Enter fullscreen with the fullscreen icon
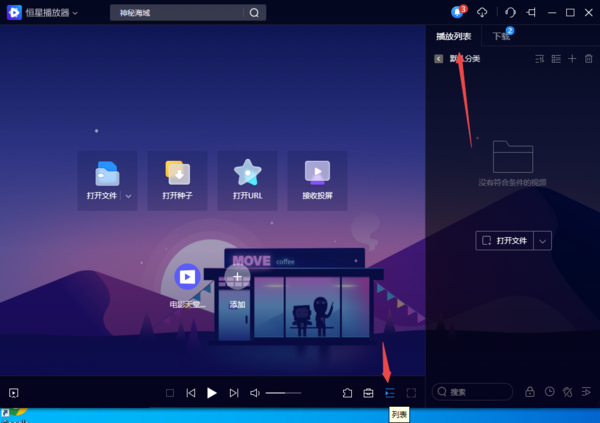 click(411, 393)
